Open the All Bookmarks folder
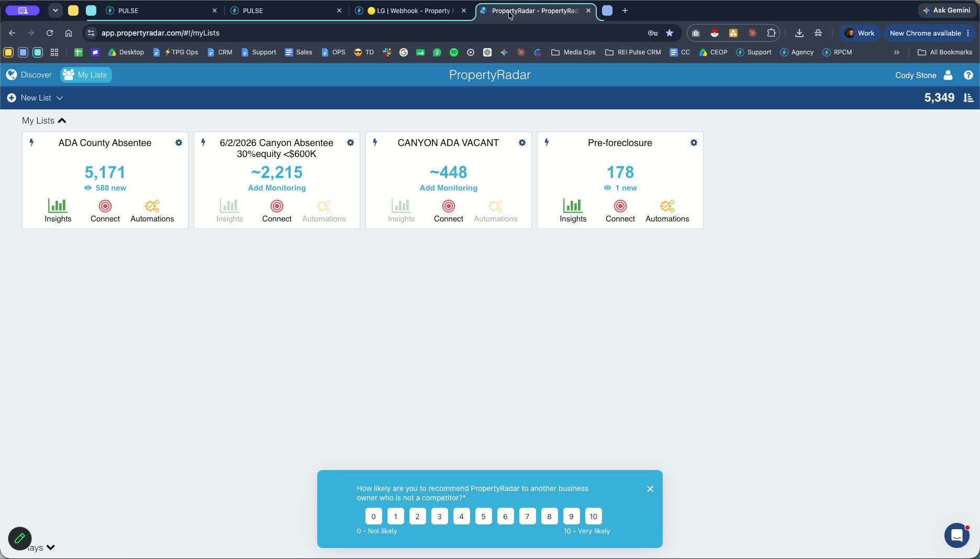This screenshot has width=980, height=559. click(x=945, y=52)
